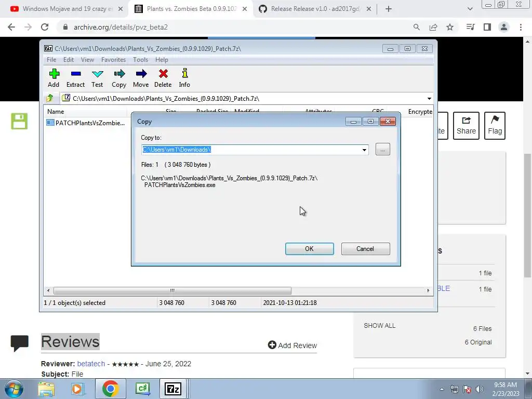The height and width of the screenshot is (399, 532).
Task: Click the Copy toolbar icon in 7-Zip
Action: (119, 78)
